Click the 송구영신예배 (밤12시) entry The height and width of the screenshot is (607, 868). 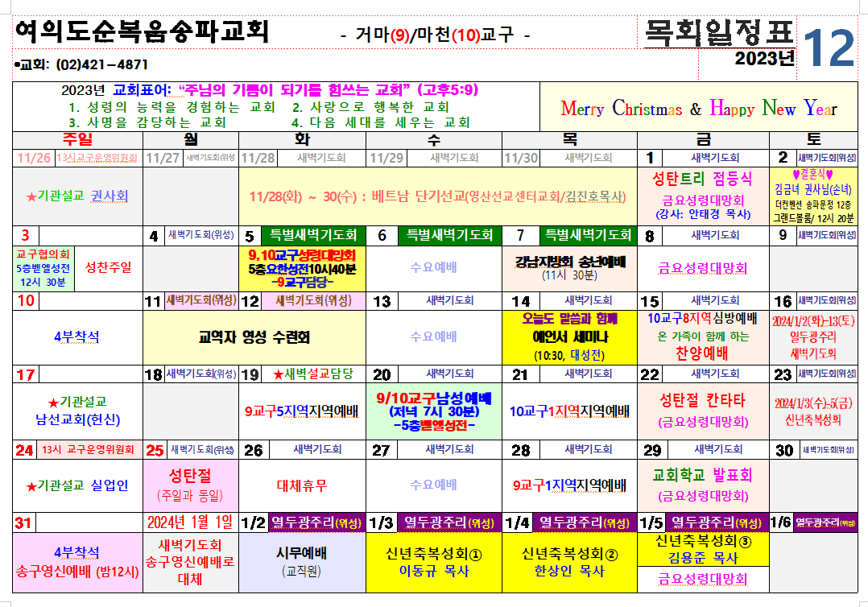click(77, 572)
